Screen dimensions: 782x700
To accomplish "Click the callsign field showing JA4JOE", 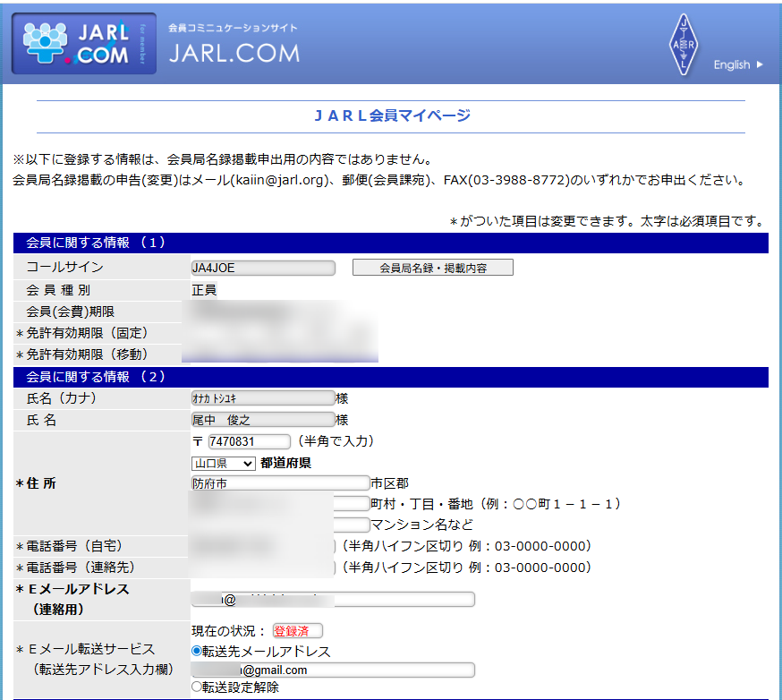I will [x=263, y=268].
